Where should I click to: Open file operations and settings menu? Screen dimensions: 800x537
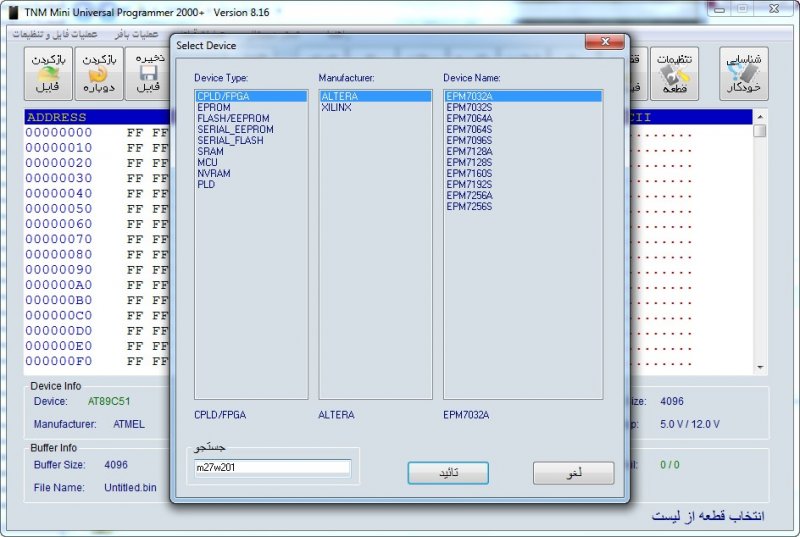tap(55, 34)
